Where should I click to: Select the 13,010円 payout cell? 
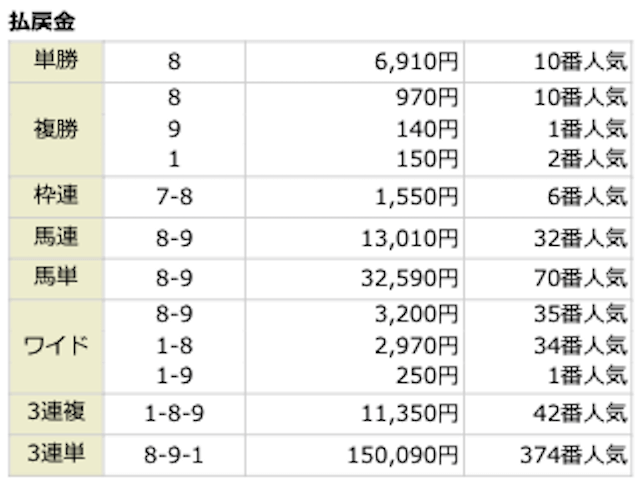pyautogui.click(x=411, y=238)
